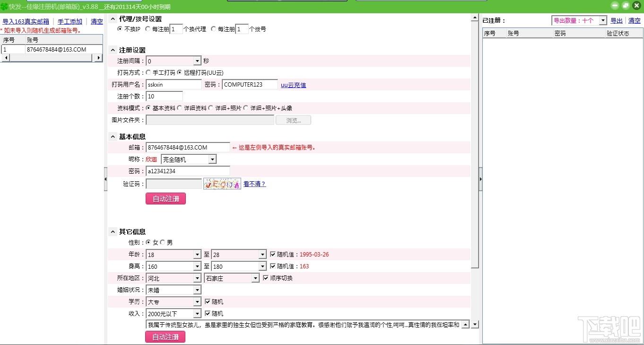Click the 自动注册 button under basic info
The height and width of the screenshot is (345, 644).
[165, 199]
